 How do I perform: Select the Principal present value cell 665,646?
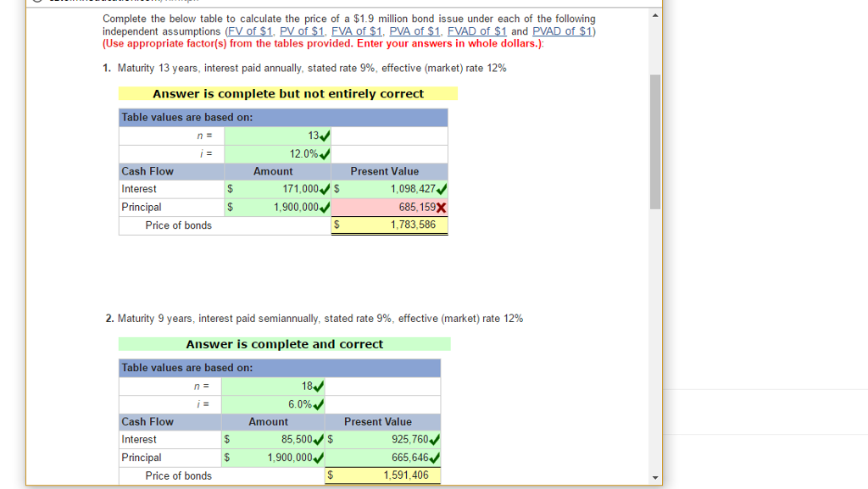tap(383, 457)
